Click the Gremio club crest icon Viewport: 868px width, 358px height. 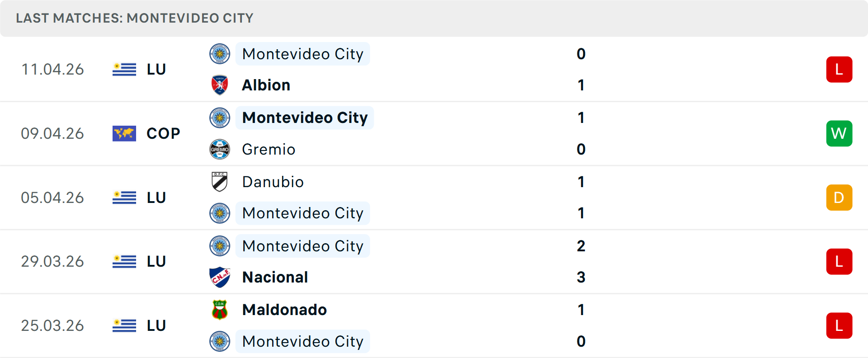click(220, 149)
